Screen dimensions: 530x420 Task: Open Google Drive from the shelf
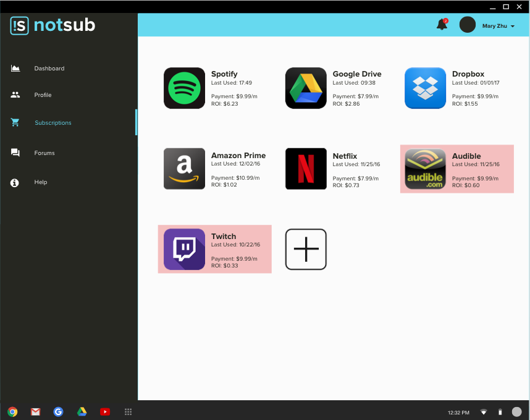pyautogui.click(x=82, y=411)
